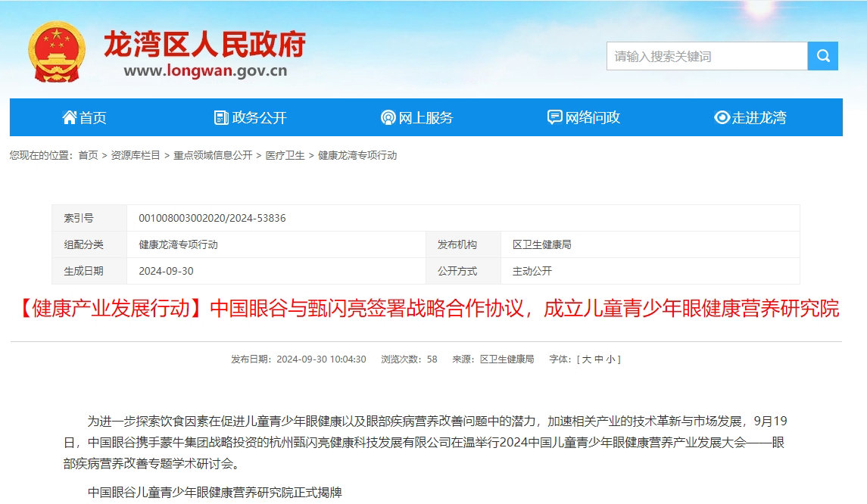
Task: Click the 走进龙湾 eye icon
Action: coord(722,117)
